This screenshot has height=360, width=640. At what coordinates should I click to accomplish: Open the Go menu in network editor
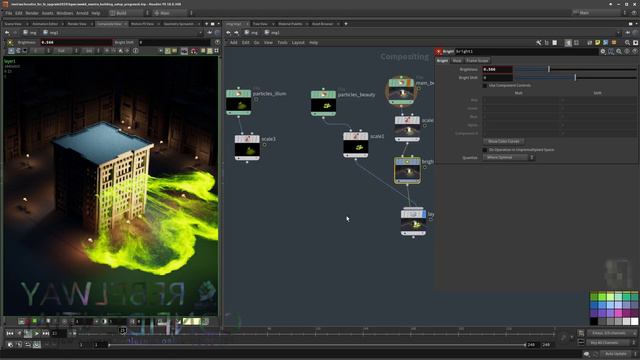[256, 42]
